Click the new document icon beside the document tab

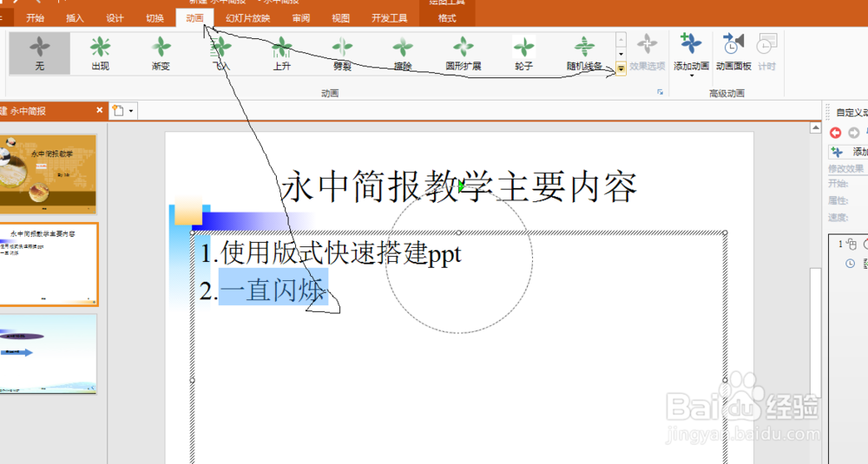[x=118, y=111]
